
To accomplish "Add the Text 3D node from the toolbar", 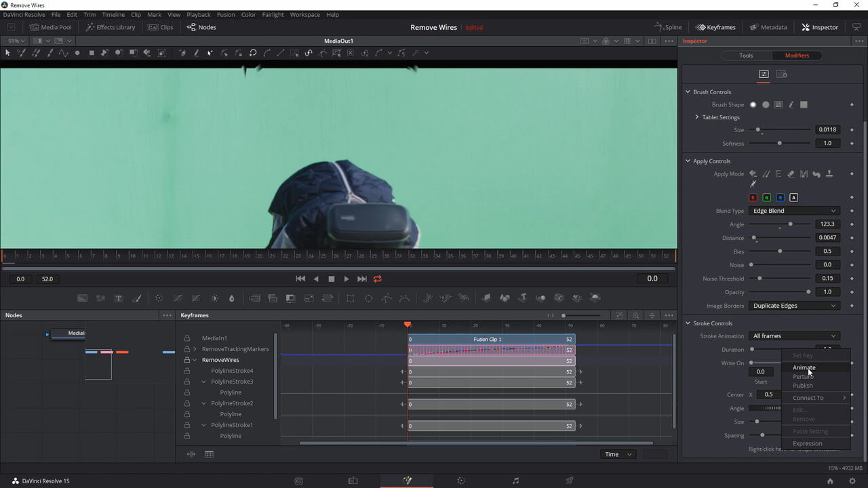I will coord(523,298).
